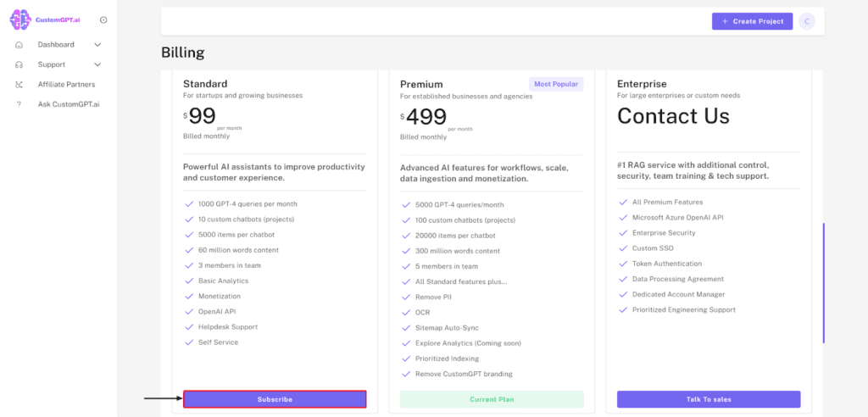Click 'OpenAI API' feature
The image size is (868, 417).
point(217,312)
